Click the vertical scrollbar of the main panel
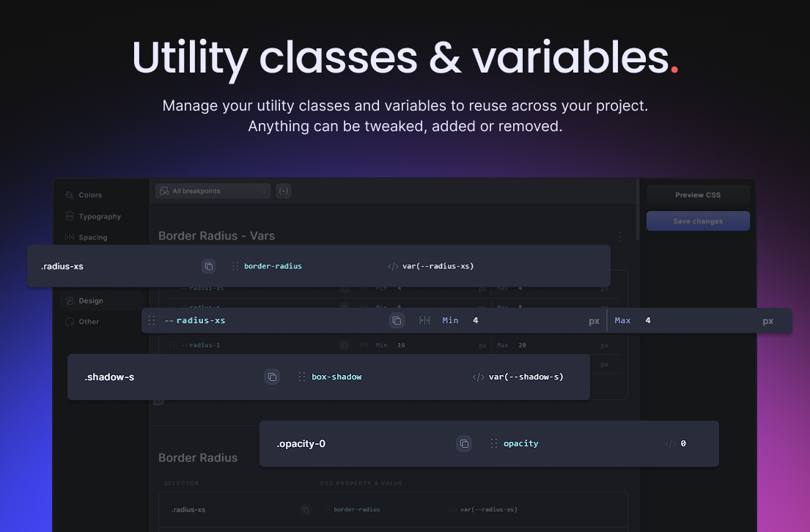The image size is (810, 532). 638,209
